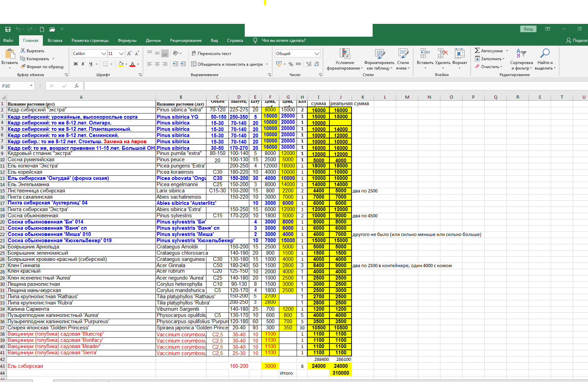The width and height of the screenshot is (588, 382).
Task: Click the red font color A swatch
Action: (132, 64)
